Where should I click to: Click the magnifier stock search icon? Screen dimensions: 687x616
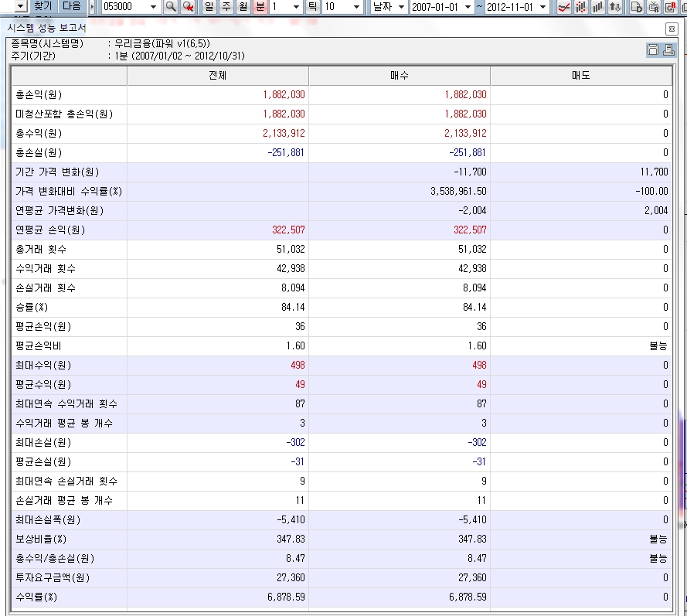click(171, 7)
